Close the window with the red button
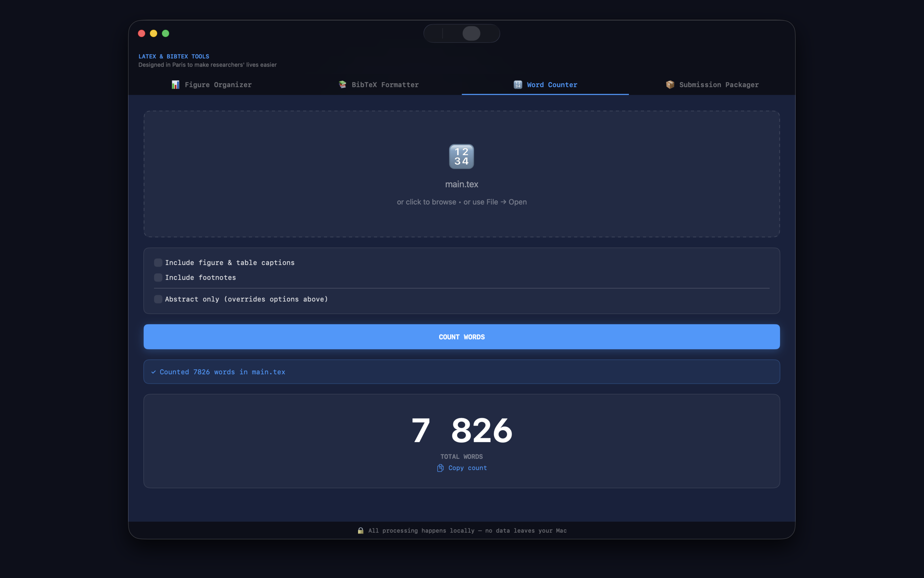This screenshot has height=578, width=924. [x=142, y=33]
